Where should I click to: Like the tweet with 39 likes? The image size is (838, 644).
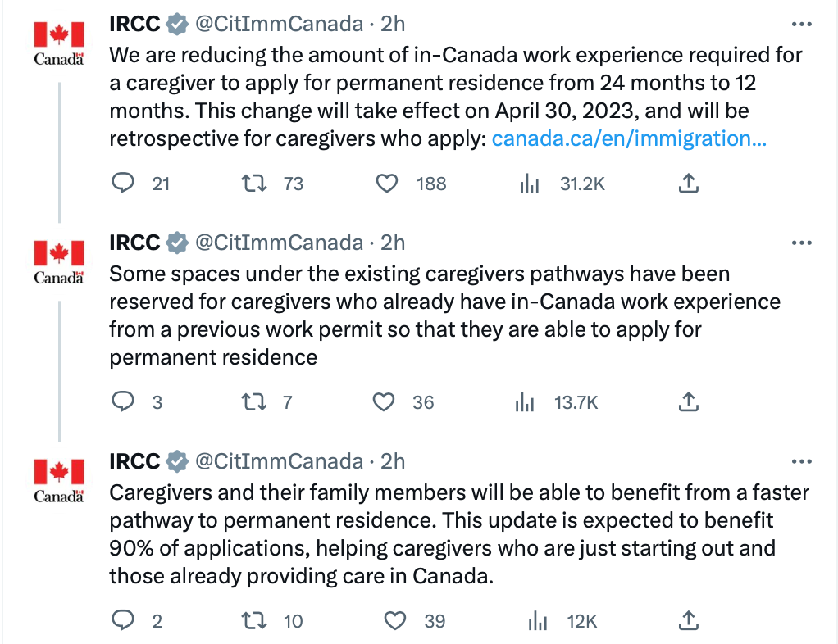coord(395,621)
